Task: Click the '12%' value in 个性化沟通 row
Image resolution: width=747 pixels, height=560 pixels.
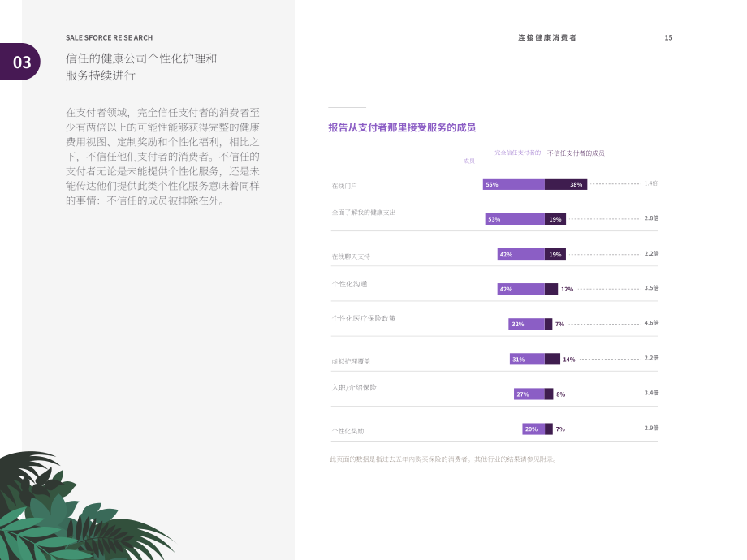Action: click(567, 289)
